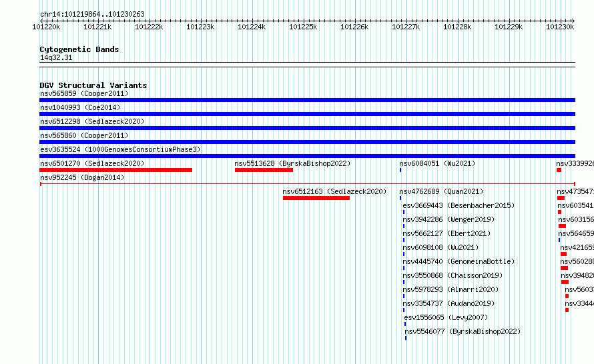The image size is (594, 364).
Task: Click the nsv6084051 (Wu2021) label
Action: (x=437, y=163)
